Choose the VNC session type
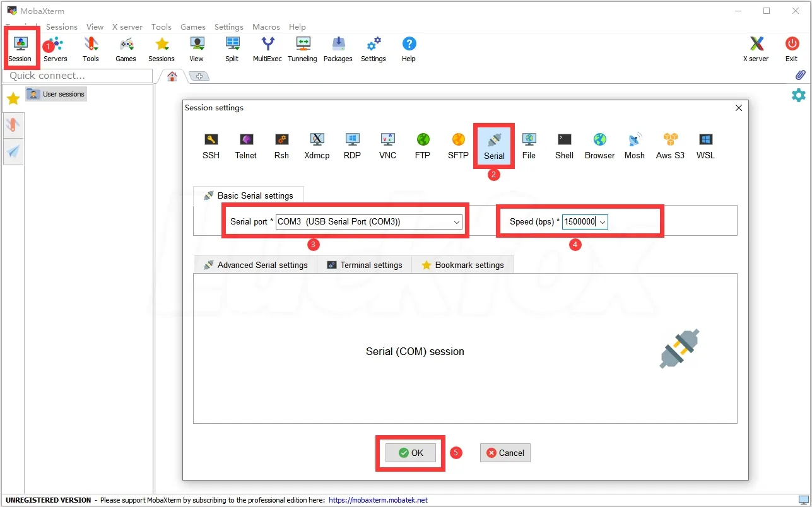812x507 pixels. 387,146
